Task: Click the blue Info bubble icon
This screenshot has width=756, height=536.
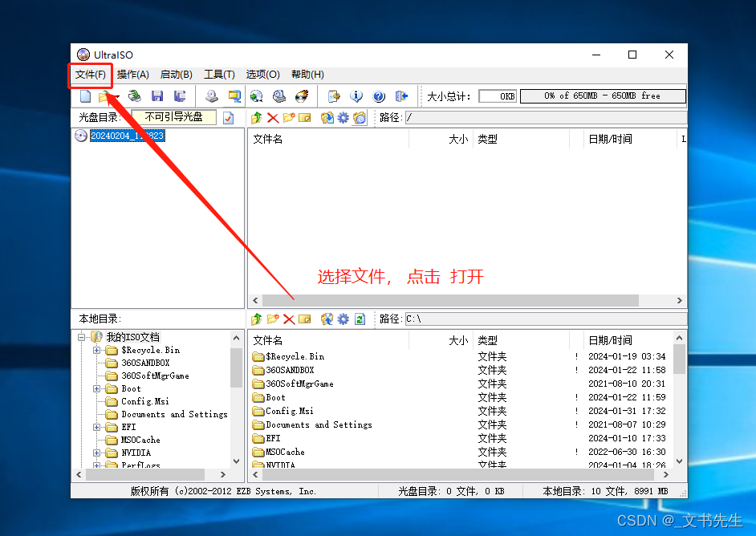Action: (x=356, y=96)
